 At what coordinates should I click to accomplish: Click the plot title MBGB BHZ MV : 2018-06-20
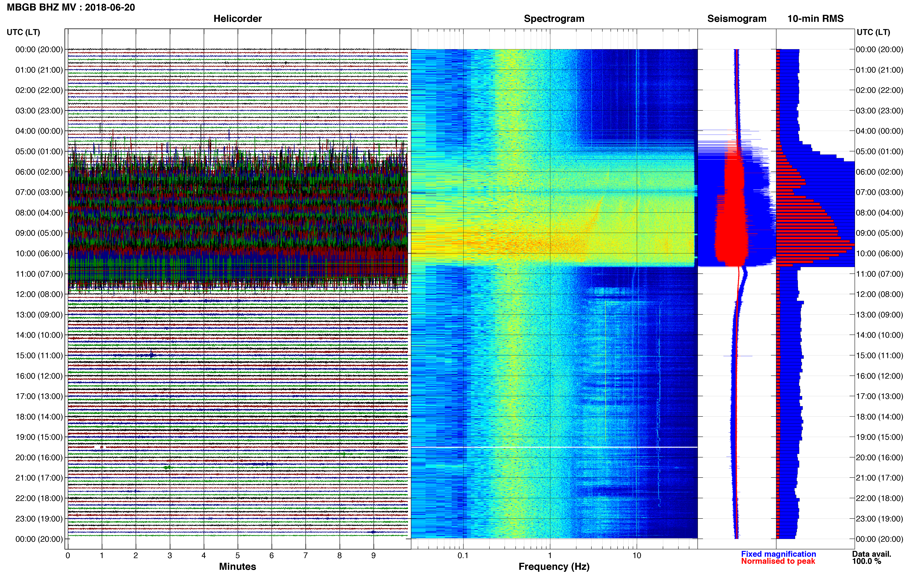71,7
